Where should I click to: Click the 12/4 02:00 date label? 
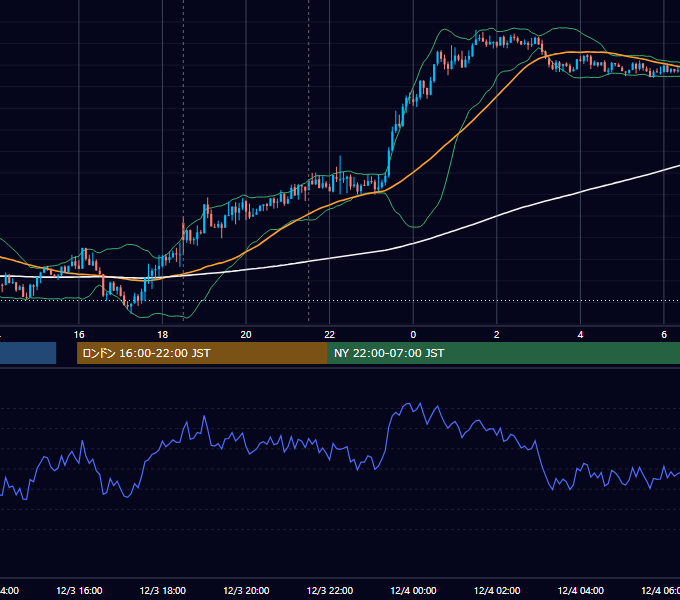point(497,591)
